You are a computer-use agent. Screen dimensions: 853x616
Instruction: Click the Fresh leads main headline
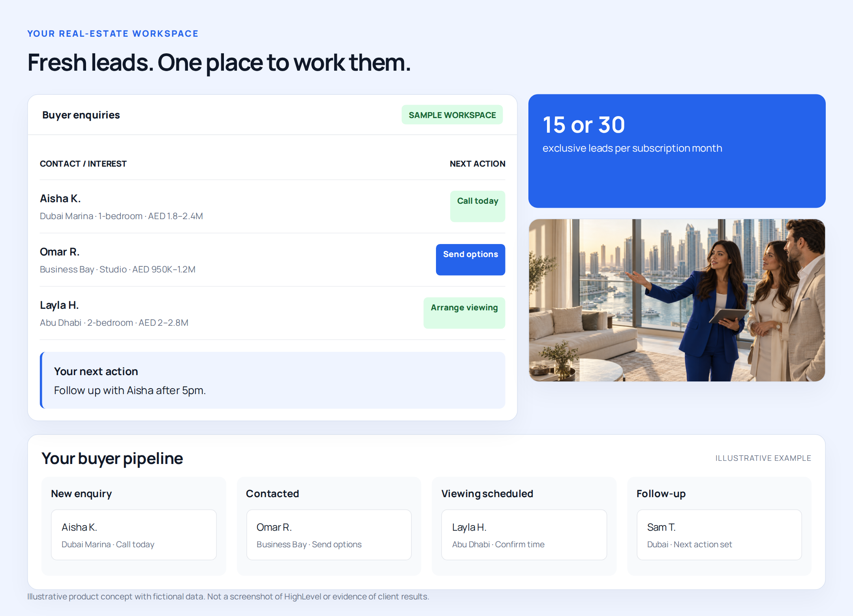pos(219,62)
